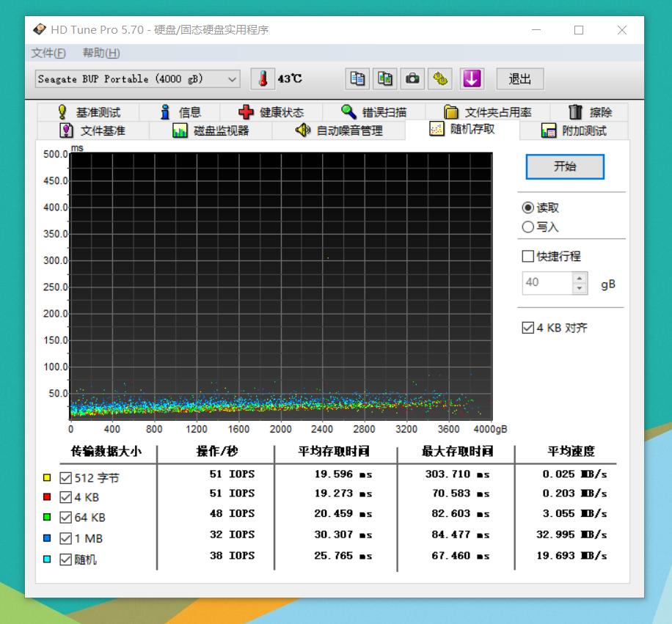Click the purple download arrow icon
This screenshot has height=624, width=672.
pyautogui.click(x=472, y=78)
